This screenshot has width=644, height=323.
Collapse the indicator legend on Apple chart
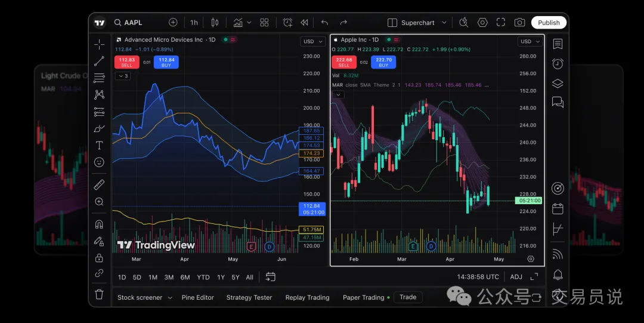pos(338,95)
